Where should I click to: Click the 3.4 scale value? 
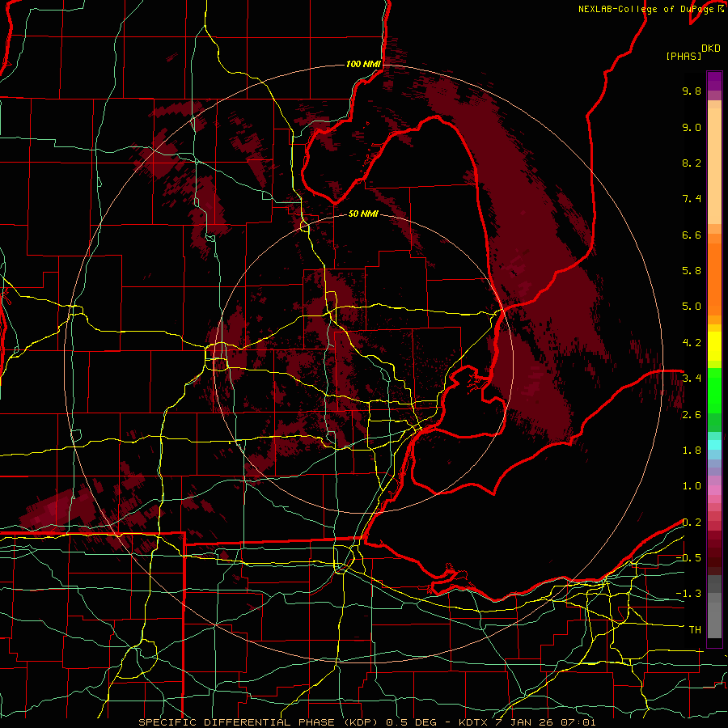pos(692,379)
